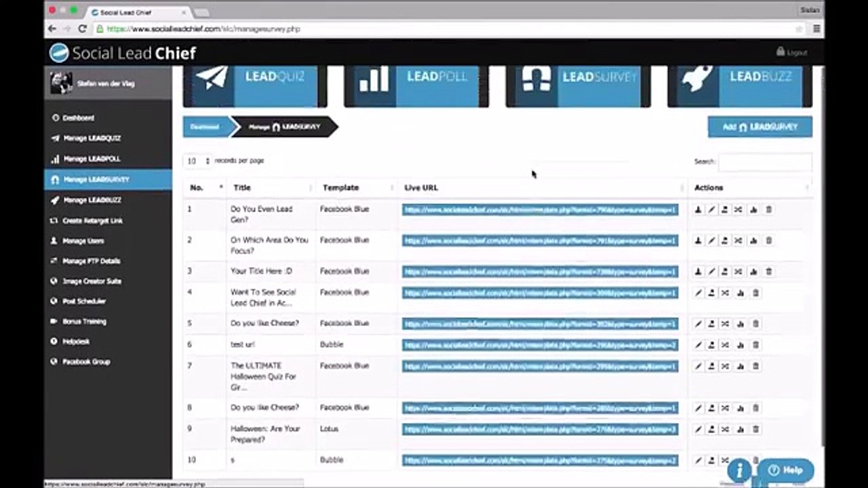Click the Logout link
868x488 pixels.
[x=791, y=52]
